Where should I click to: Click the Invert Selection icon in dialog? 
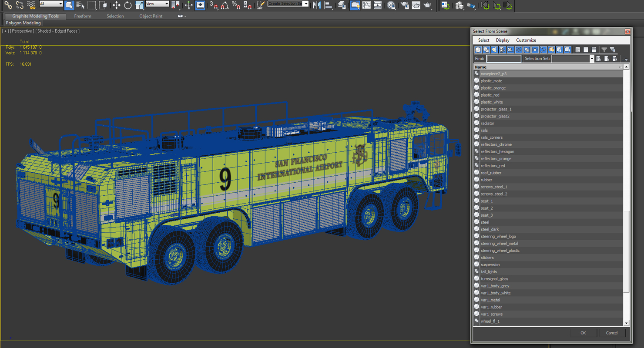point(594,50)
